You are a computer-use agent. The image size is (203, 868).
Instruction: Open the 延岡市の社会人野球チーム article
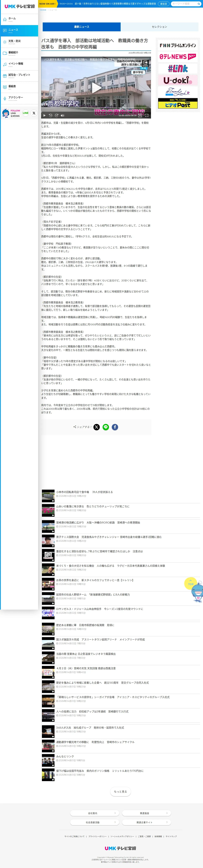93,595
